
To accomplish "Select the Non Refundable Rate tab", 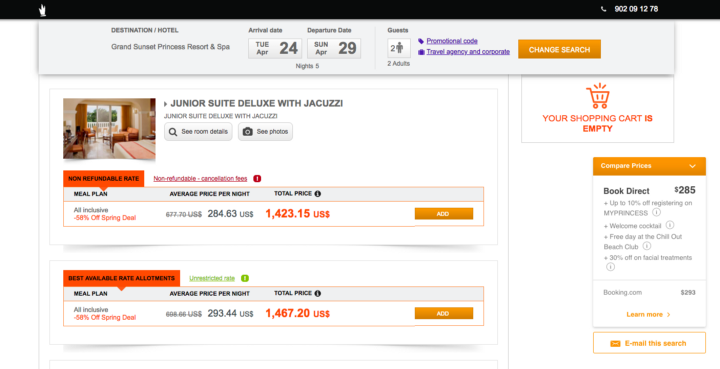I will pos(104,179).
